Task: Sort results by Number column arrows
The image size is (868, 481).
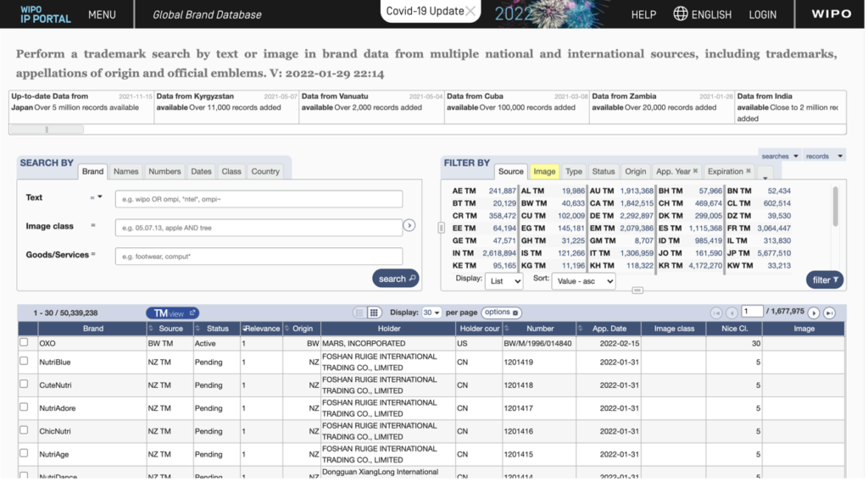Action: 507,329
